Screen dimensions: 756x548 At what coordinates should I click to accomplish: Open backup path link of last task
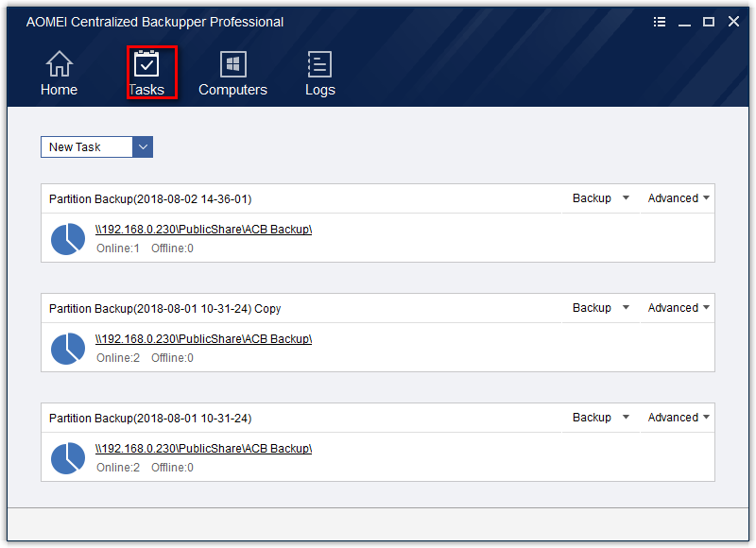click(x=203, y=448)
